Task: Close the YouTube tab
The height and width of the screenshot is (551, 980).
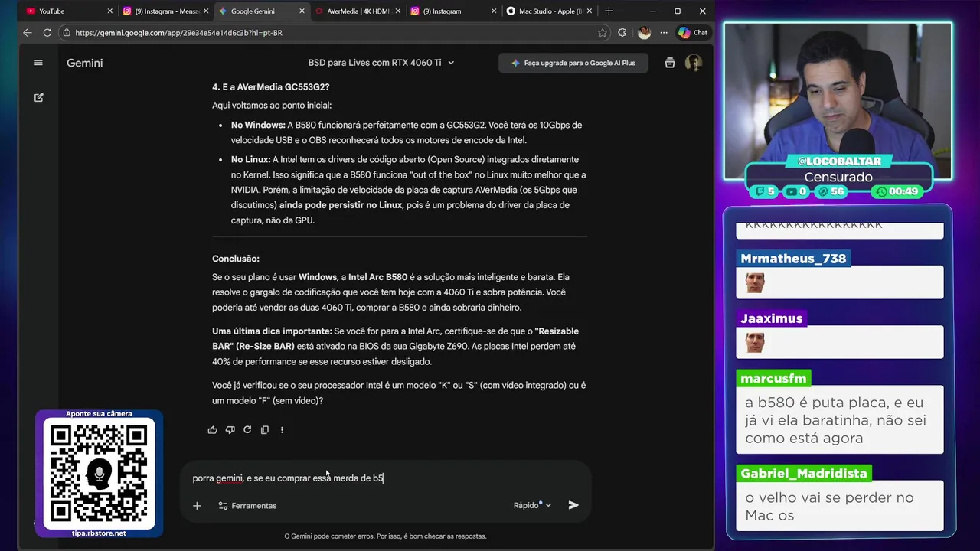Action: click(110, 11)
